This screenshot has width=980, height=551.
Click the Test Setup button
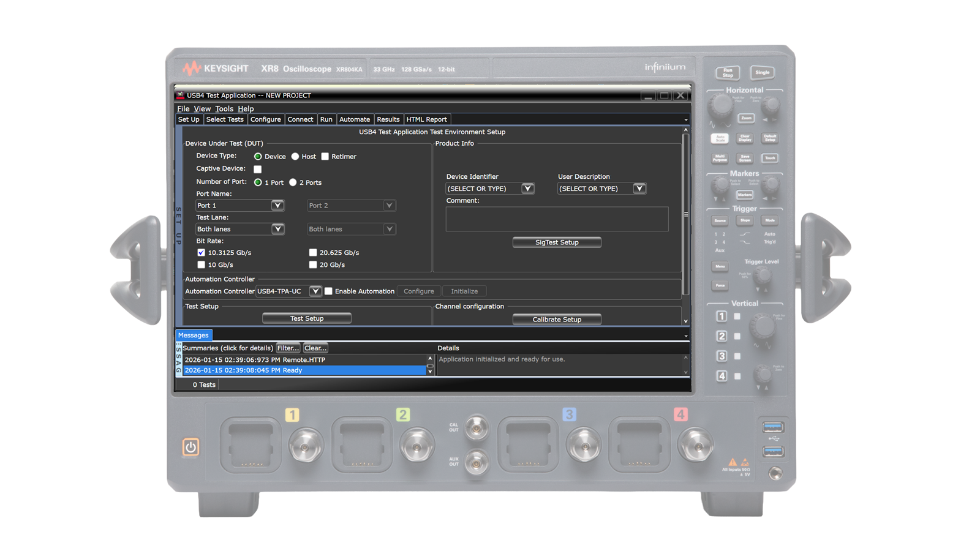[x=307, y=318]
